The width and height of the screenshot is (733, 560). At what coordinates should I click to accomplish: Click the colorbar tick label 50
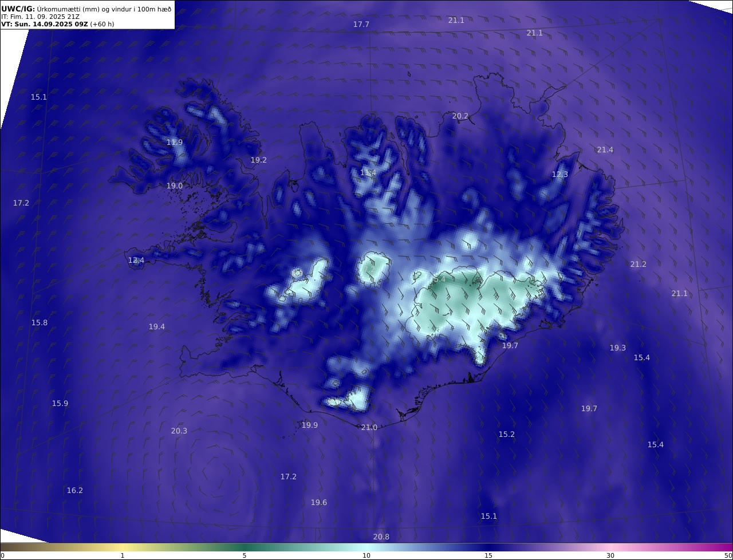pyautogui.click(x=728, y=556)
